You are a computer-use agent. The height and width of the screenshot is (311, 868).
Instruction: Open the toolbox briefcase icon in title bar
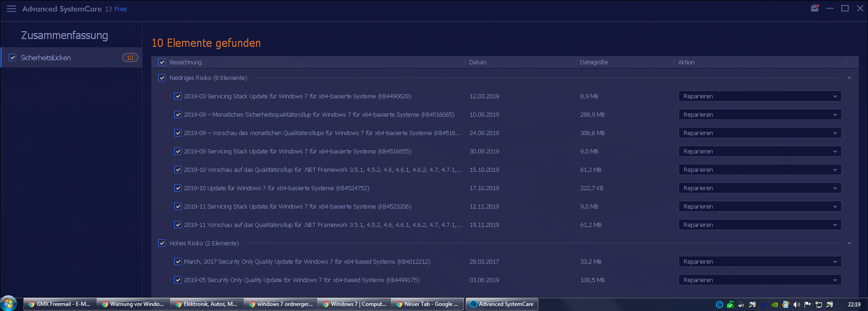(x=815, y=8)
